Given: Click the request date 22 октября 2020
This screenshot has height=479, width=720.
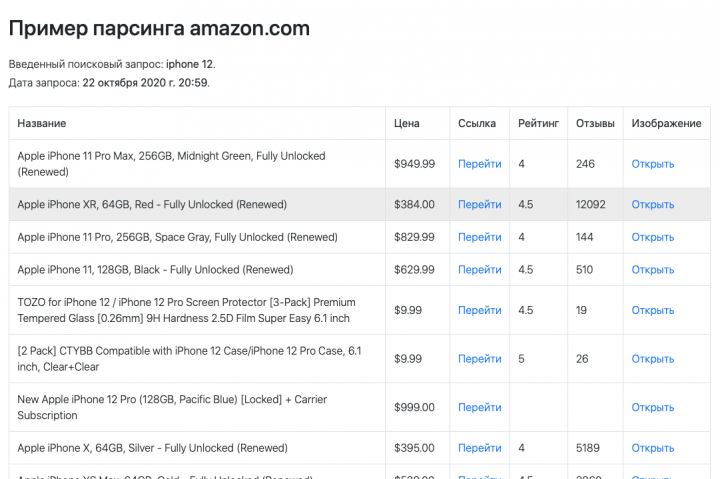Looking at the screenshot, I should click(124, 83).
